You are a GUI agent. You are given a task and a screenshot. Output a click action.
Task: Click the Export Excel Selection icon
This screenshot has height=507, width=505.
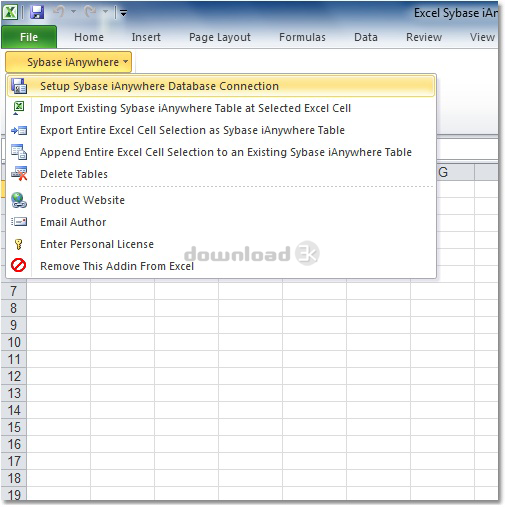point(19,130)
